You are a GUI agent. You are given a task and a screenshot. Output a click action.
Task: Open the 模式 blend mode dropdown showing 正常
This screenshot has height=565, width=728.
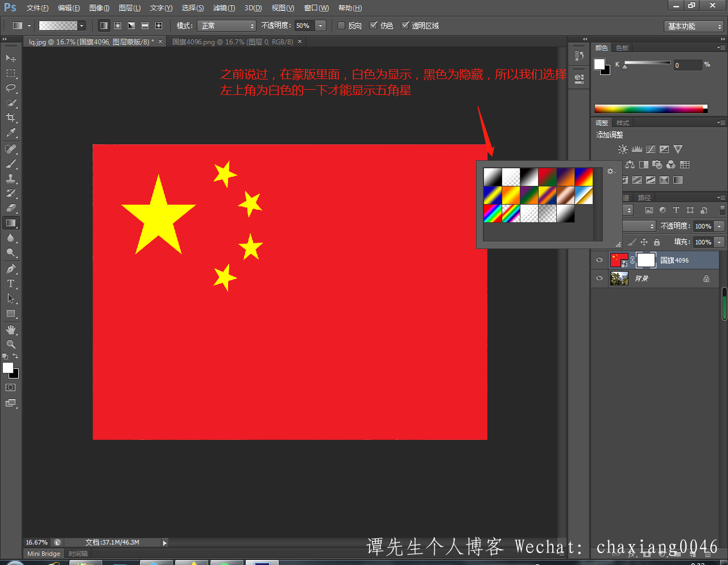coord(226,26)
